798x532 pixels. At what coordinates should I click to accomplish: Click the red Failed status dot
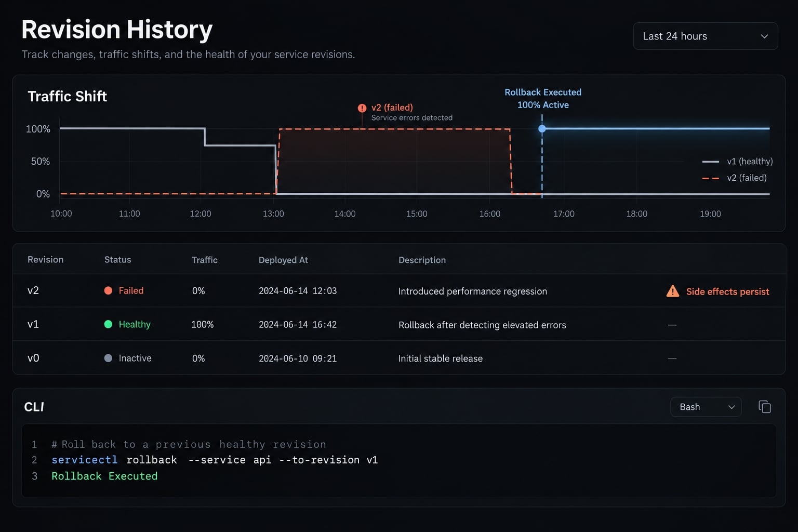(x=108, y=290)
